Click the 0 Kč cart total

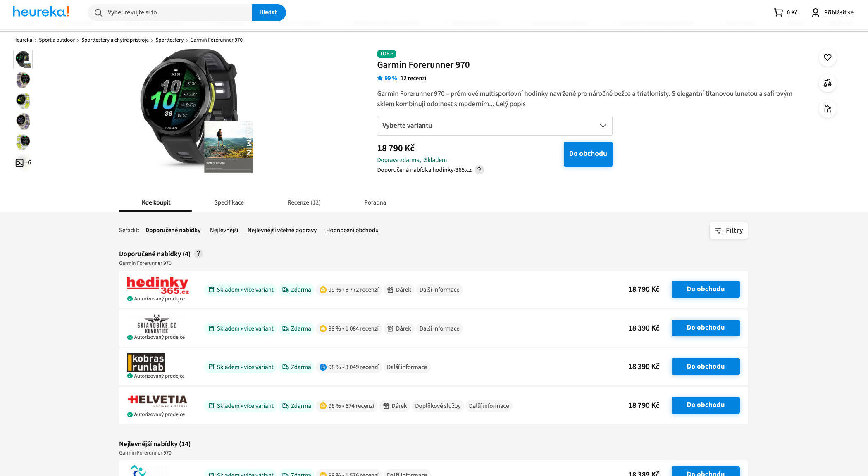pyautogui.click(x=792, y=12)
